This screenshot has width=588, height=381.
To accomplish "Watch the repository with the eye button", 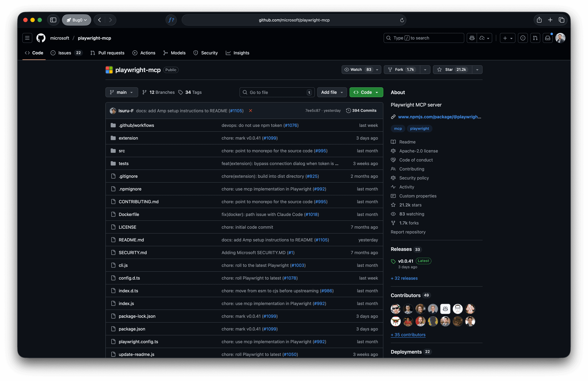I will tap(357, 70).
